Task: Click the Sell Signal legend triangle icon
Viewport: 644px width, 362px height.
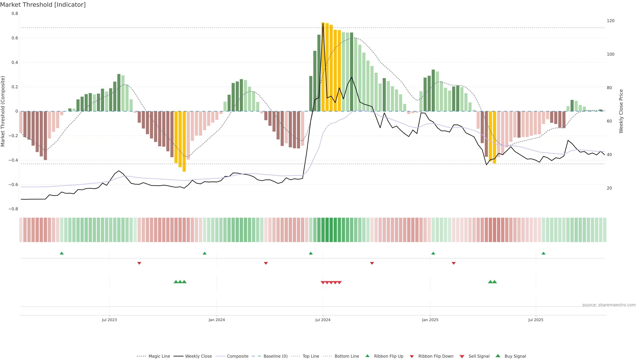Action: pos(462,356)
